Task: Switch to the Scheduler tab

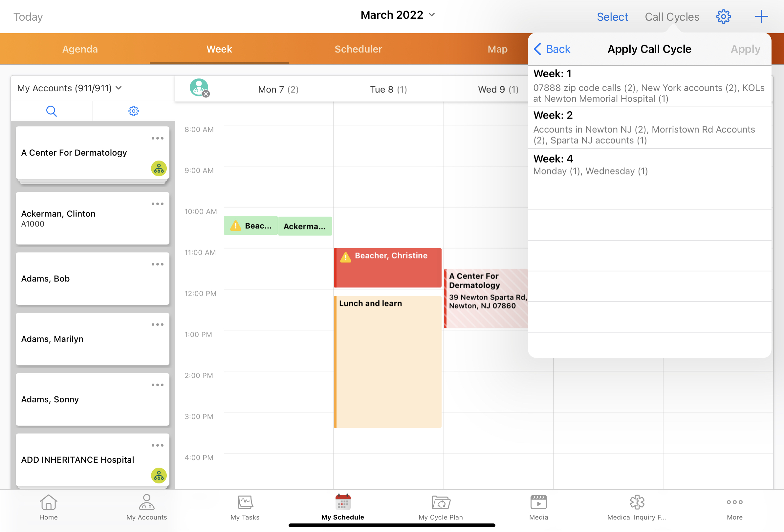Action: pyautogui.click(x=358, y=49)
